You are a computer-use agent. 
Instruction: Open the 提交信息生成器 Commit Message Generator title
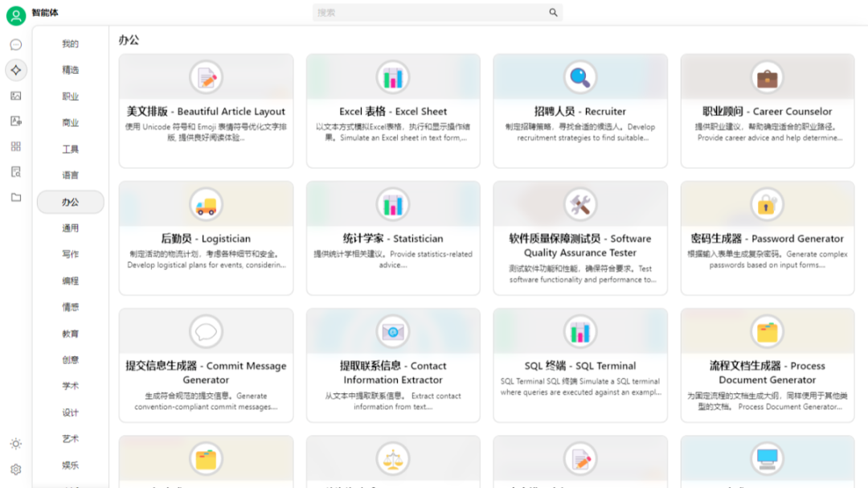206,373
